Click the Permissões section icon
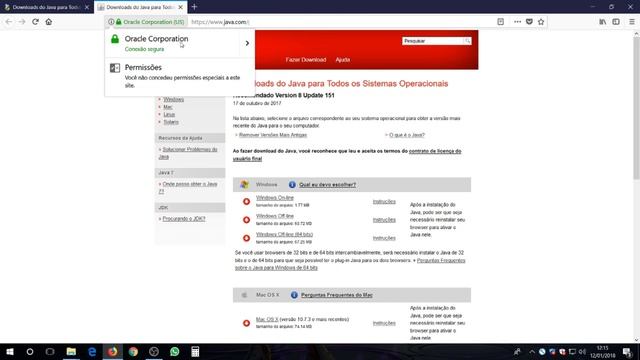 tap(115, 68)
